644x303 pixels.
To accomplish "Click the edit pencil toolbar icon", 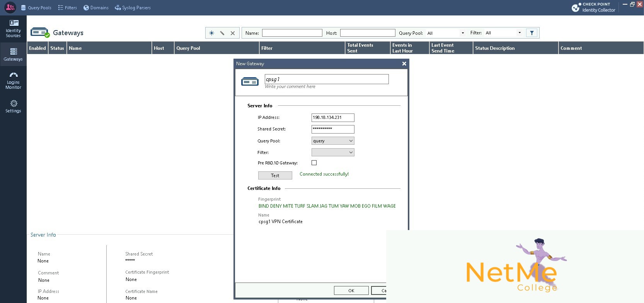I will [x=222, y=33].
